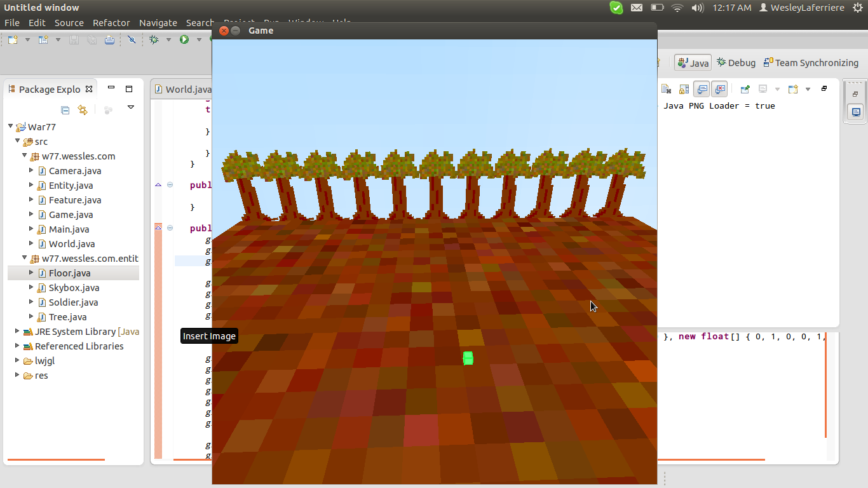Select Feature.java in Package Explorer
Image resolution: width=868 pixels, height=488 pixels.
click(x=75, y=200)
